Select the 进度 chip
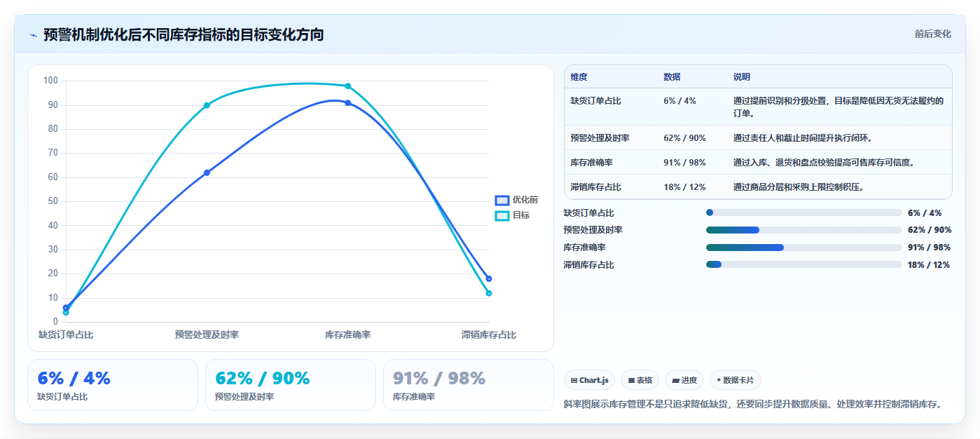The width and height of the screenshot is (980, 439). click(684, 380)
